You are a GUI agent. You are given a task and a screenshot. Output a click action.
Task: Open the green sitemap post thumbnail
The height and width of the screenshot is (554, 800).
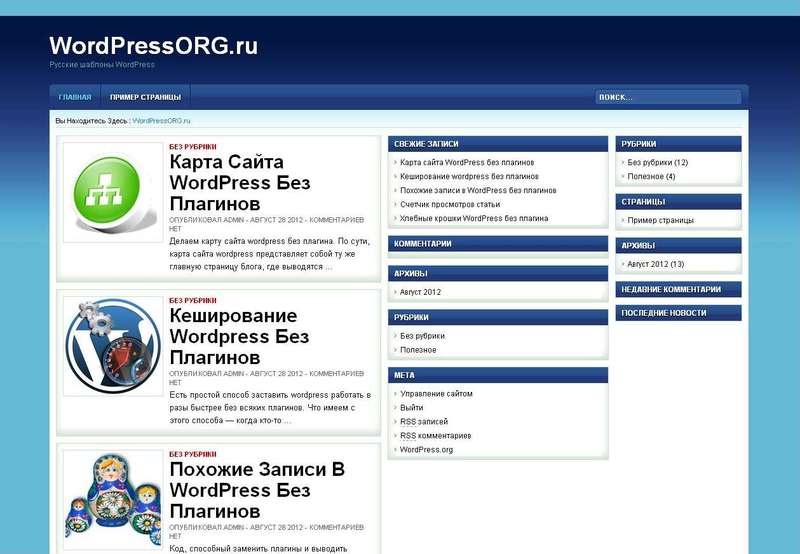(113, 192)
